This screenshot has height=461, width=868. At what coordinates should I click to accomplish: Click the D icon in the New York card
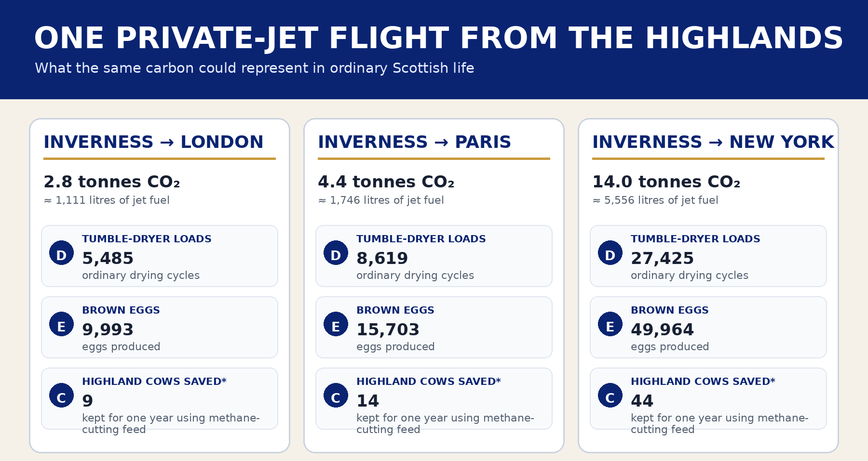click(610, 252)
